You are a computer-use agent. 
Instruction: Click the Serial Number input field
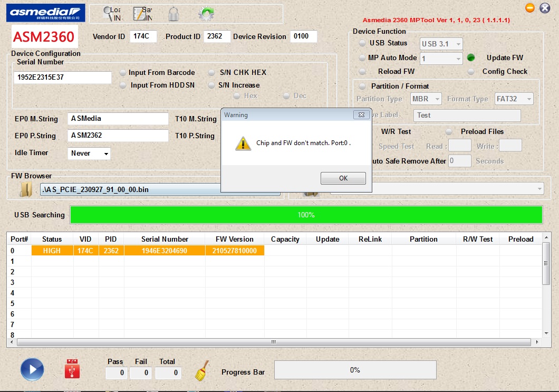[62, 78]
